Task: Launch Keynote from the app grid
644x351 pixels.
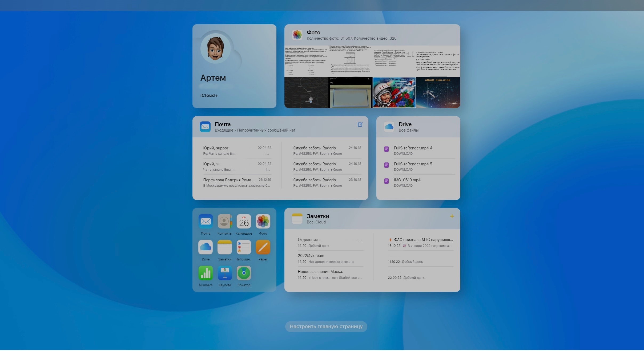Action: [x=225, y=273]
